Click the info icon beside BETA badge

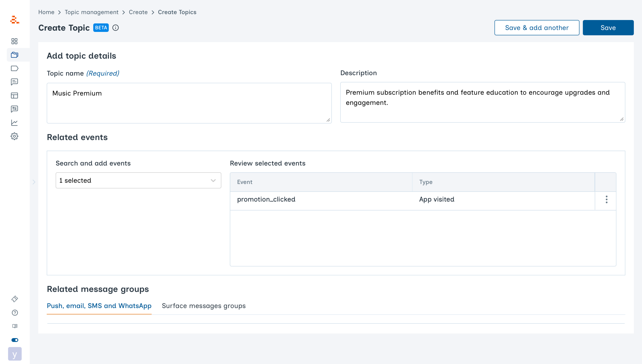(x=115, y=28)
